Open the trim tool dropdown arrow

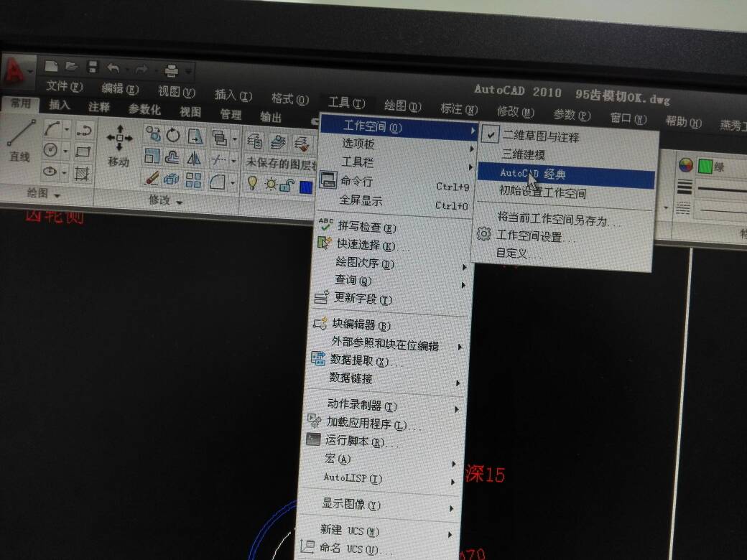click(x=233, y=161)
